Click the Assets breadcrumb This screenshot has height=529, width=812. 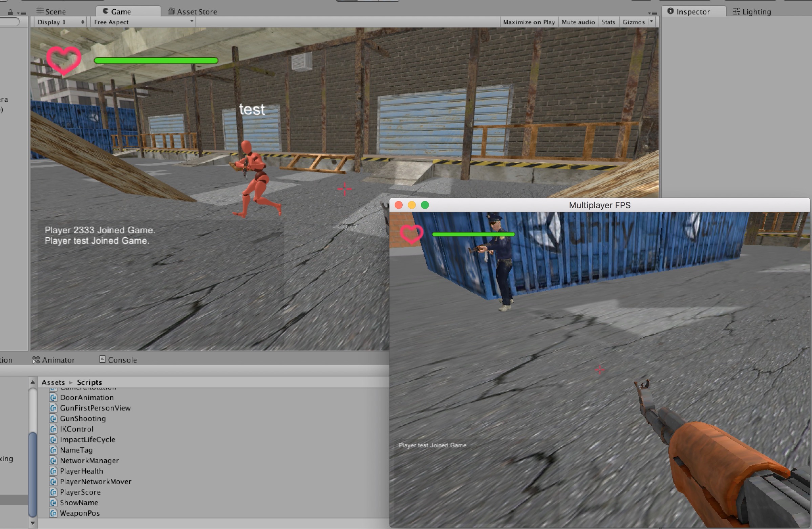53,382
